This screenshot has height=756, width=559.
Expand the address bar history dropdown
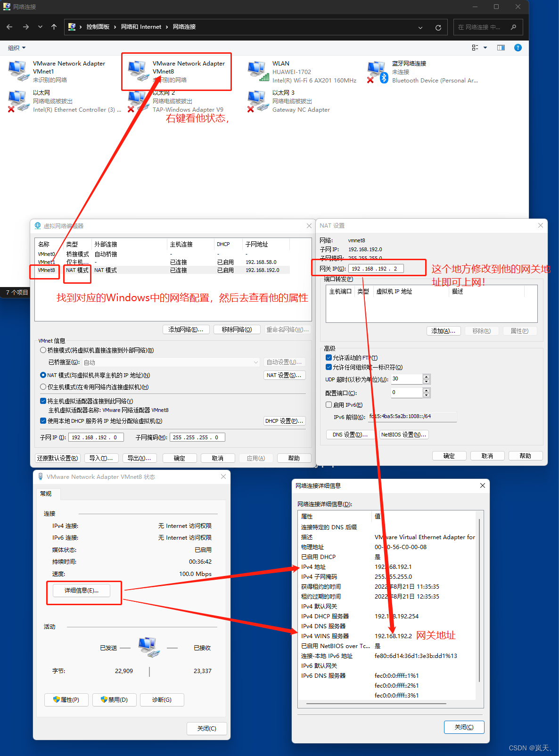tap(420, 27)
